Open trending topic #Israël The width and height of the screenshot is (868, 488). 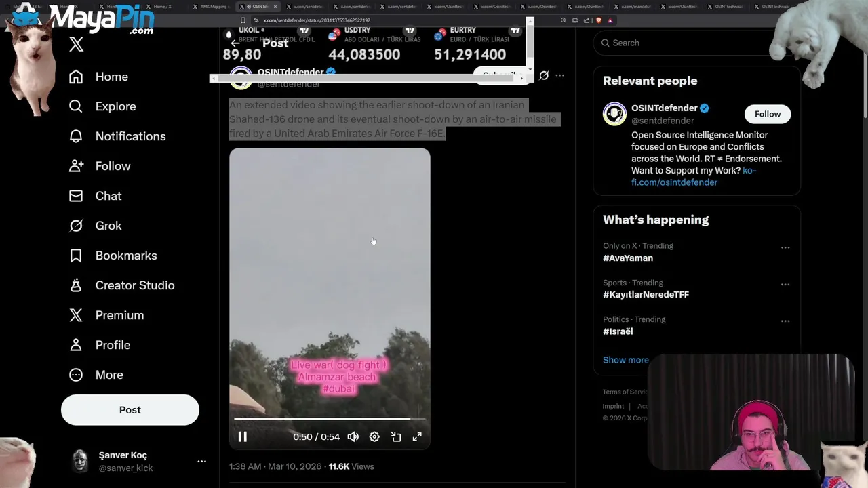tap(618, 331)
